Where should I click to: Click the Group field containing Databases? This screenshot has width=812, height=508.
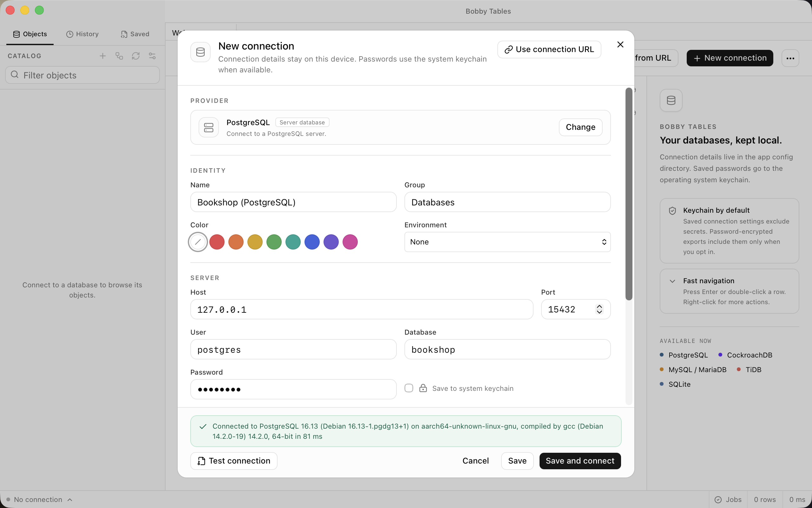507,202
